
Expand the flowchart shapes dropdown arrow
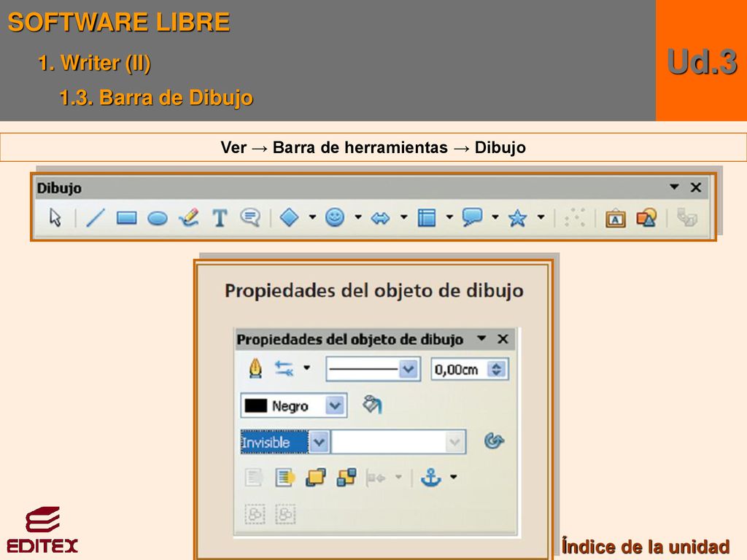(x=449, y=217)
